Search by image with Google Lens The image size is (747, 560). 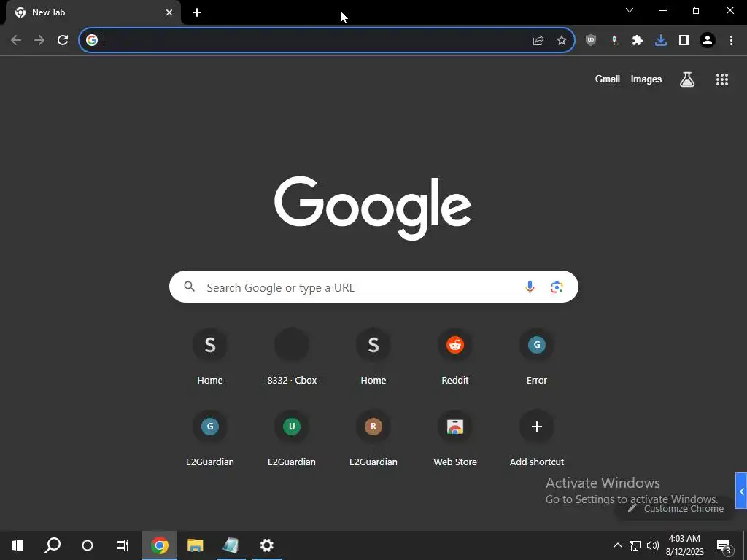tap(557, 287)
